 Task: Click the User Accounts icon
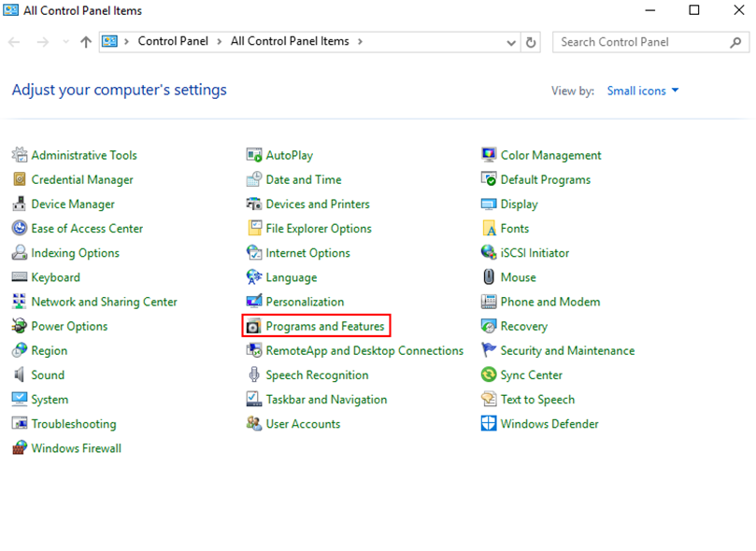(254, 423)
